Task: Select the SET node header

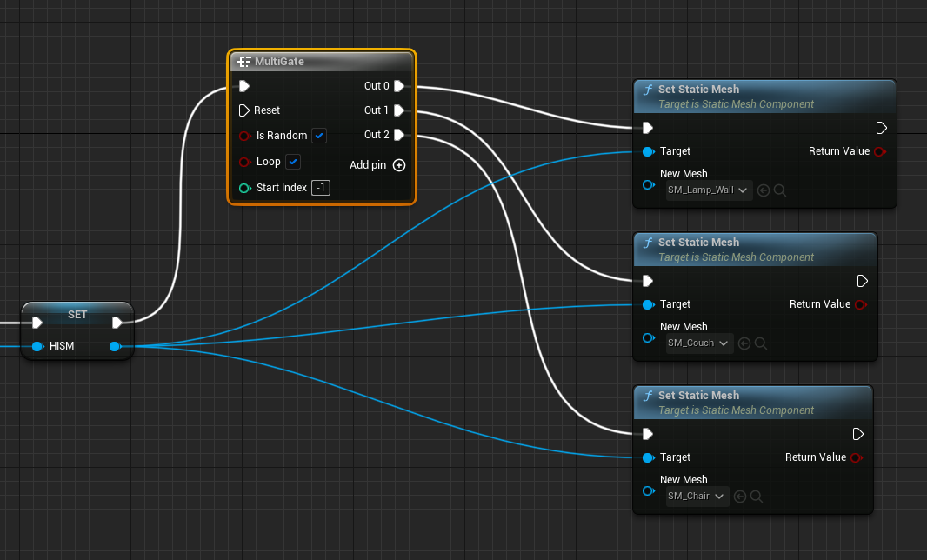Action: tap(77, 314)
